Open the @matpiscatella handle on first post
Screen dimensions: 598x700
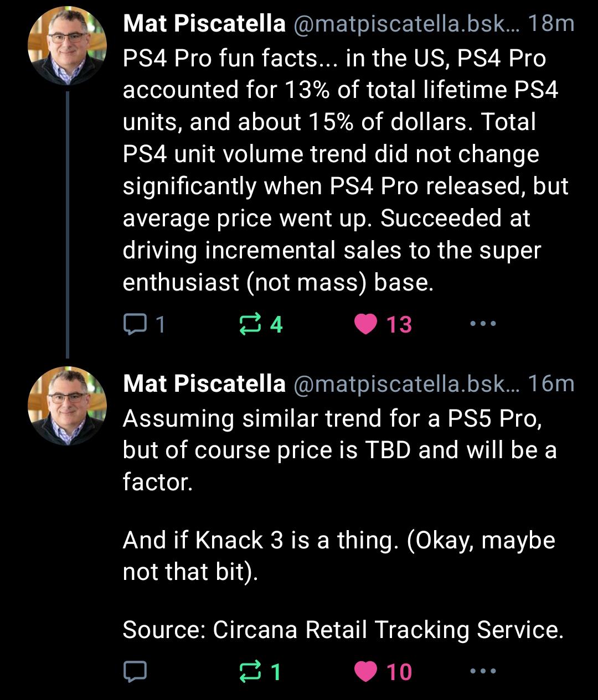pyautogui.click(x=406, y=24)
